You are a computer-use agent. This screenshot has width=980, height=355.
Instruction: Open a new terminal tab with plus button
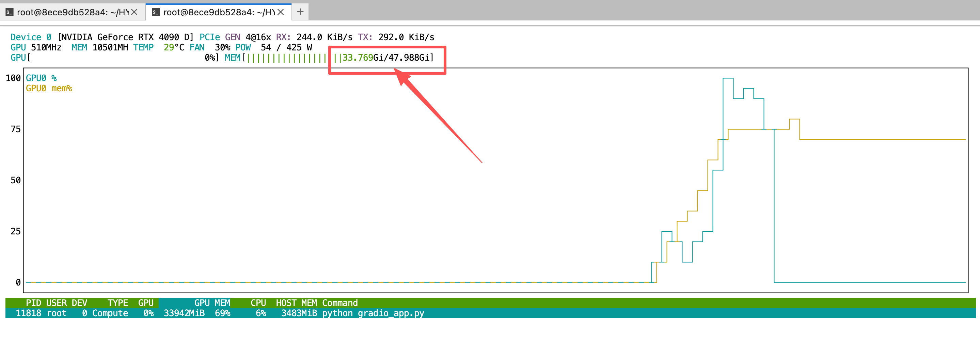click(300, 12)
